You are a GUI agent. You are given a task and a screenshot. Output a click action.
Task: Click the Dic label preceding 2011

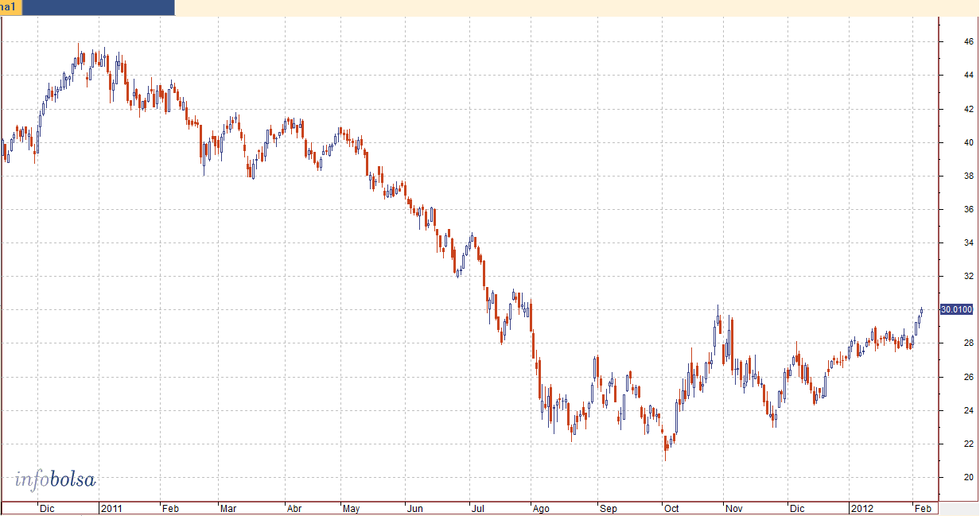click(47, 507)
